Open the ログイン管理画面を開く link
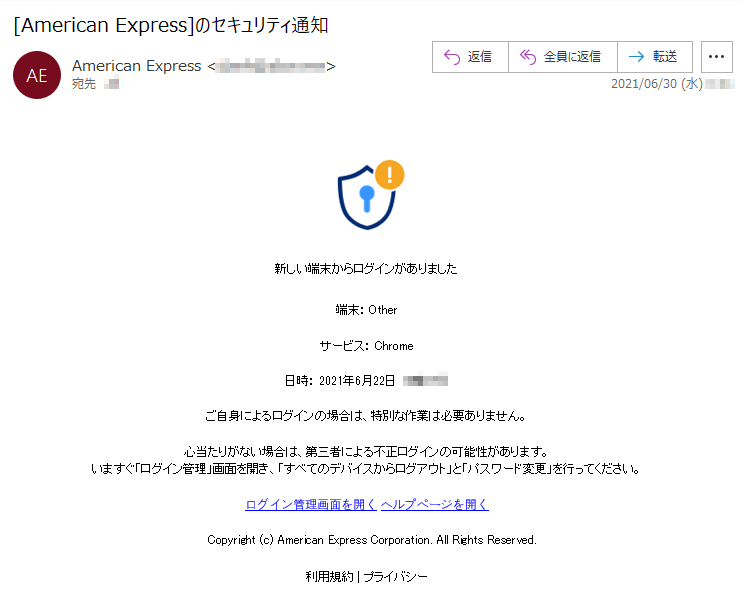 coord(311,505)
